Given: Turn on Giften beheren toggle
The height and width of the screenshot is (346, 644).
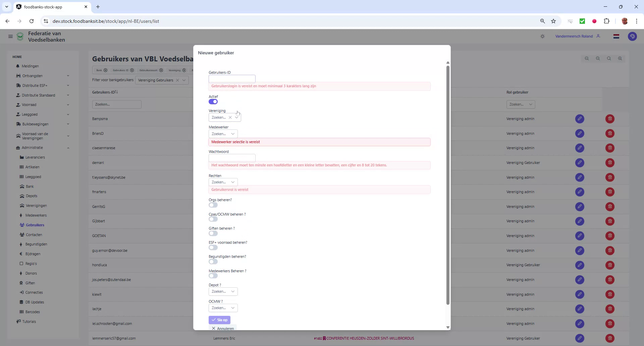Looking at the screenshot, I should (x=213, y=233).
